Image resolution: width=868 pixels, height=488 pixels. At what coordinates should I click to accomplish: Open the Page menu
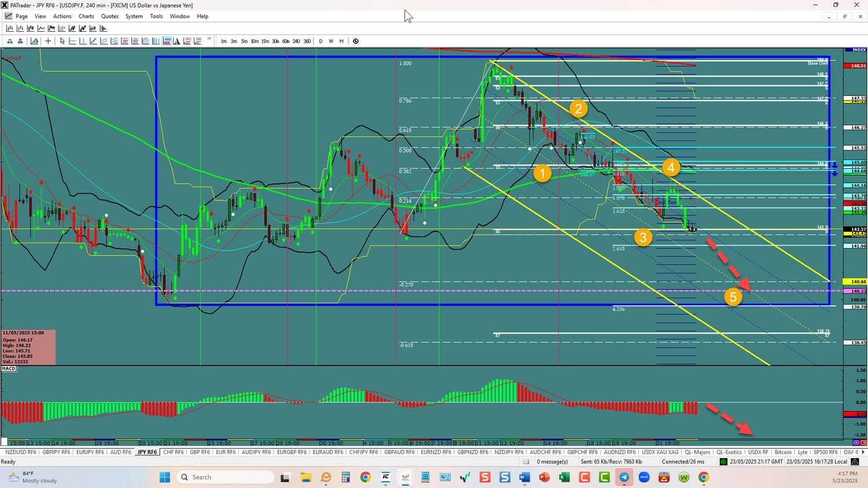(x=21, y=16)
